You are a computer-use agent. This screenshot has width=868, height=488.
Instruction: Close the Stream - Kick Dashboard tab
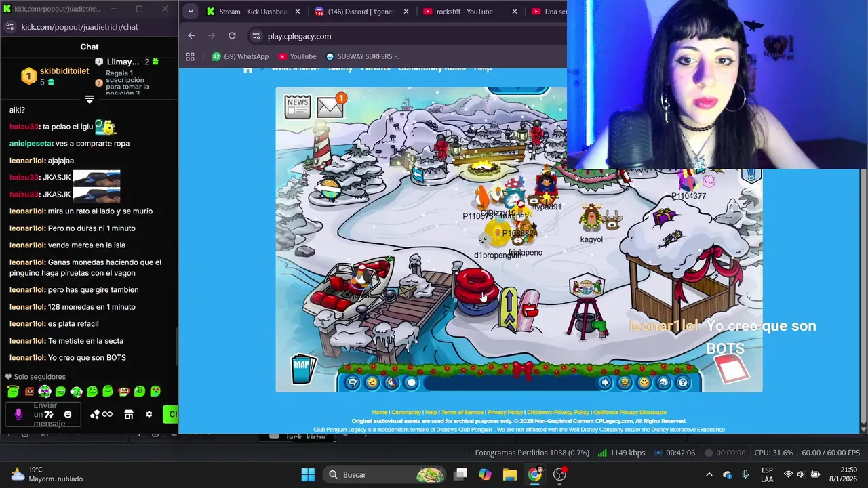tap(297, 12)
